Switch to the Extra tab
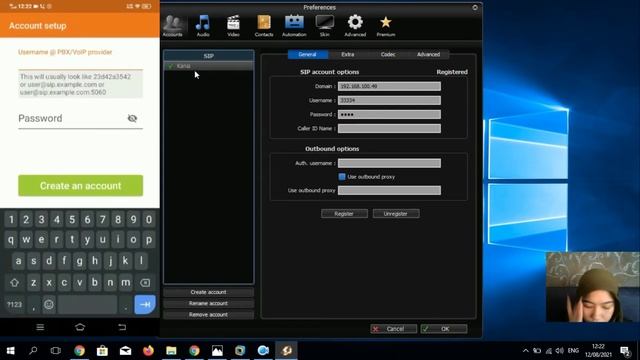Viewport: 640px width, 360px height. [x=348, y=54]
